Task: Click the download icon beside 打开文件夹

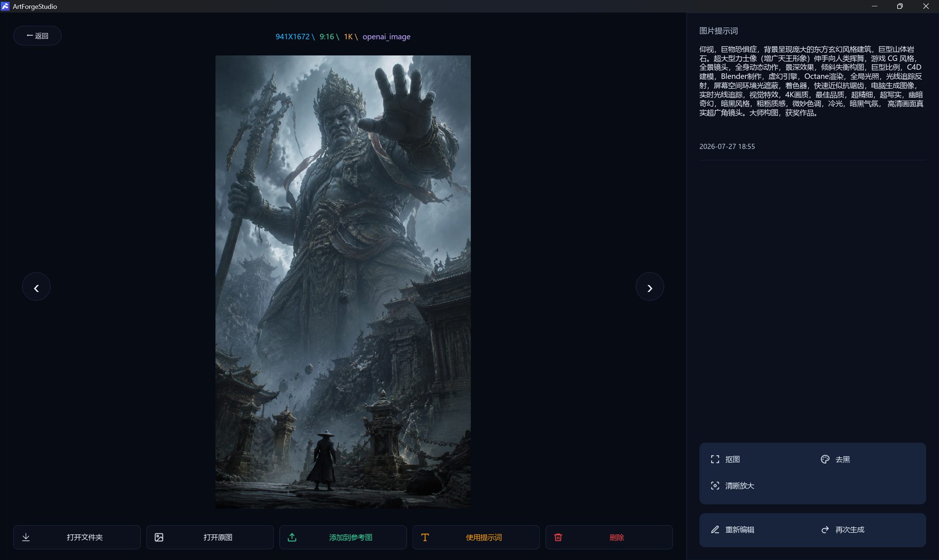Action: click(x=26, y=537)
